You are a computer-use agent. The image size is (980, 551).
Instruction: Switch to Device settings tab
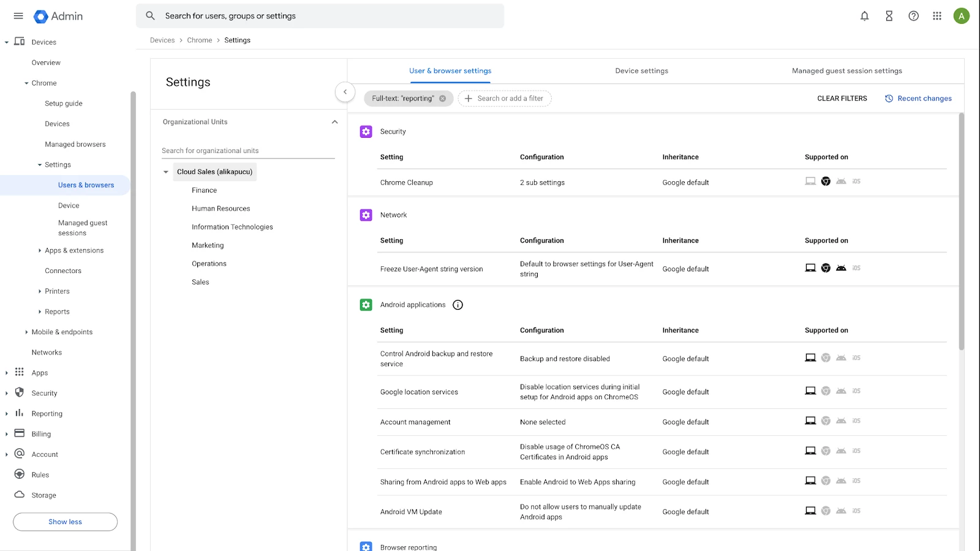pyautogui.click(x=641, y=71)
